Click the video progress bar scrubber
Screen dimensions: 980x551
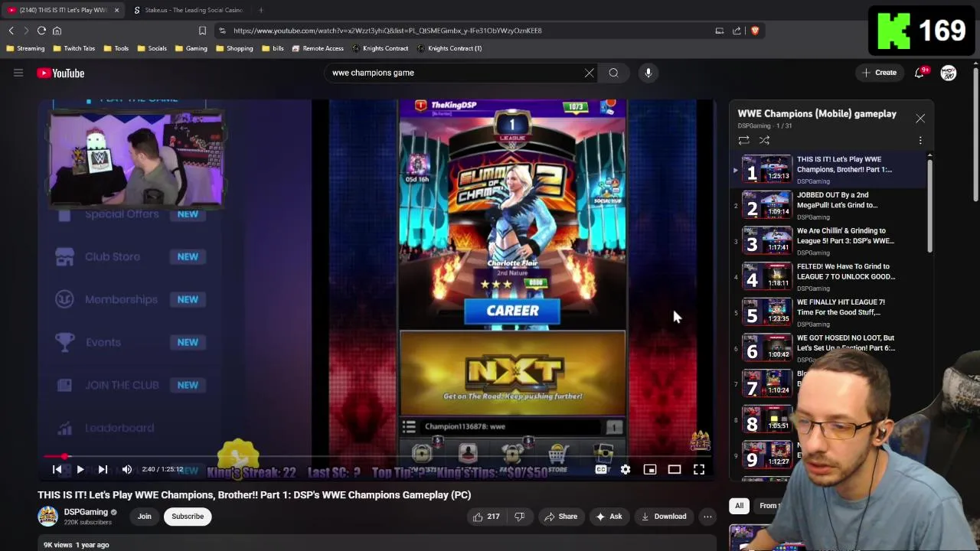64,457
